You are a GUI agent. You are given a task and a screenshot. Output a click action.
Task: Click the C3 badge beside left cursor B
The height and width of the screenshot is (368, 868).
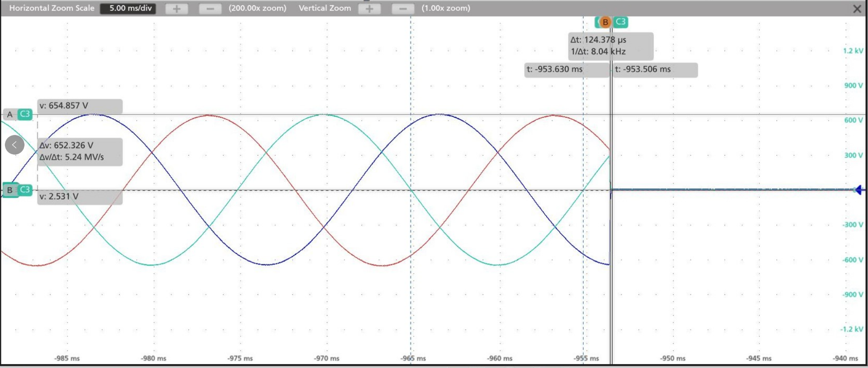click(x=25, y=190)
